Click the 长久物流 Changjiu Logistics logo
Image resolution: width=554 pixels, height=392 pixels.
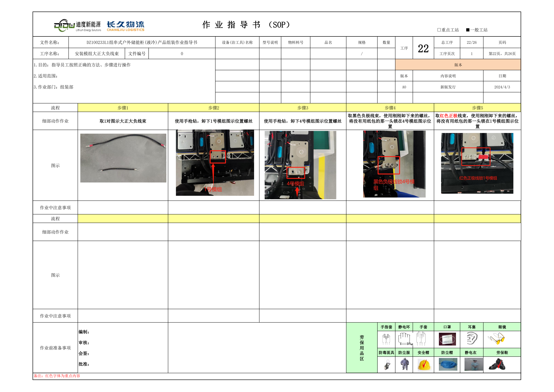coord(126,26)
